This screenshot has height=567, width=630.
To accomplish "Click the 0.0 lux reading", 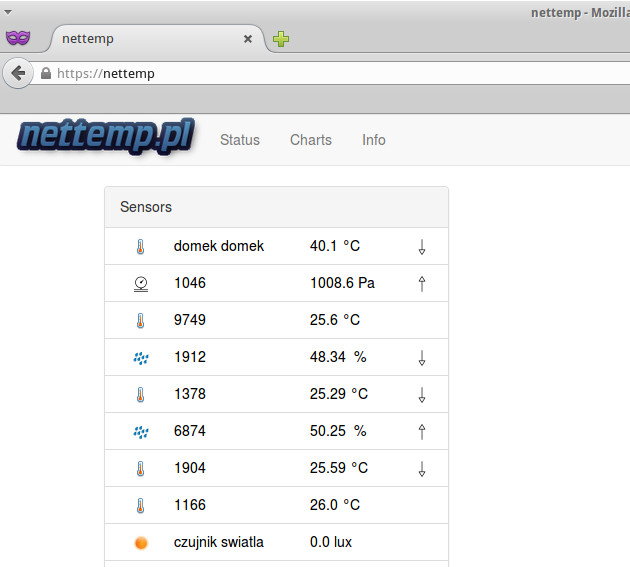I will tap(331, 542).
